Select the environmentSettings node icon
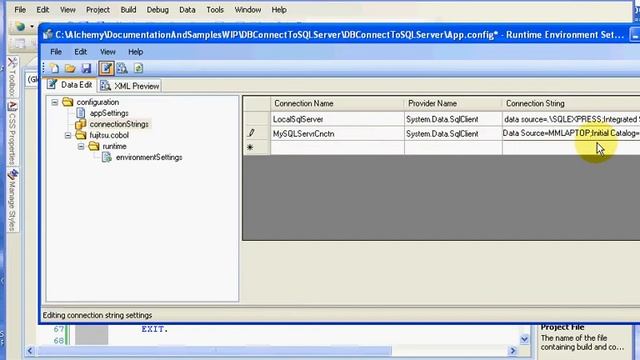The height and width of the screenshot is (360, 640). pos(107,157)
